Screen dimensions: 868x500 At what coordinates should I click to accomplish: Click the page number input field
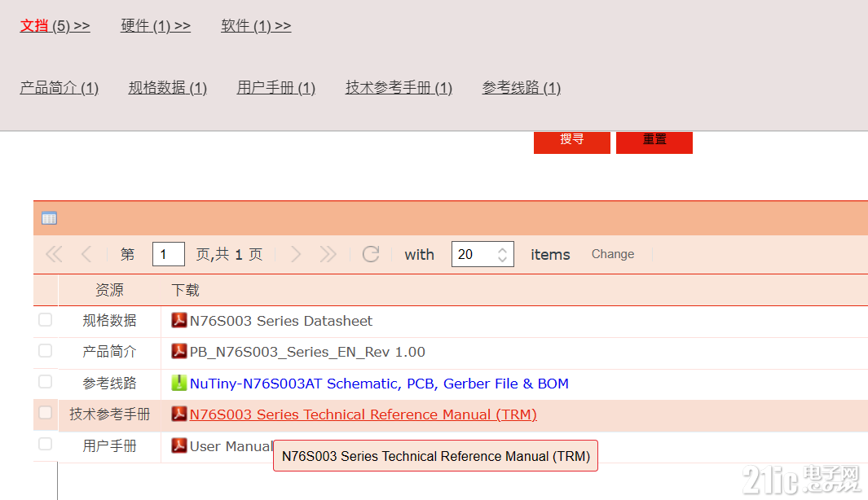pos(168,254)
